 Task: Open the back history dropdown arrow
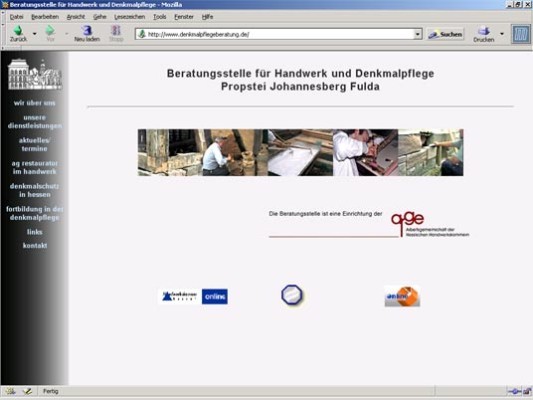(x=34, y=34)
